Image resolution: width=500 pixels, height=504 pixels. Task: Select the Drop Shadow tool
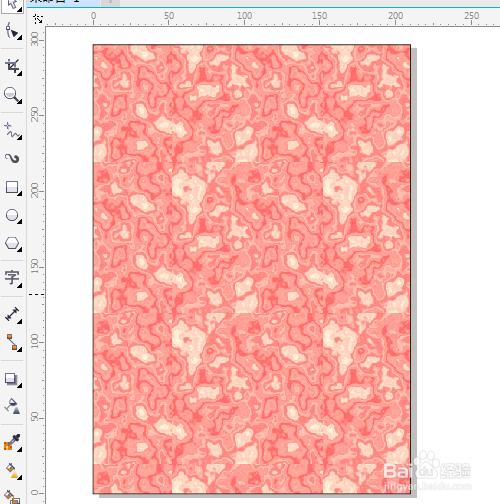12,379
